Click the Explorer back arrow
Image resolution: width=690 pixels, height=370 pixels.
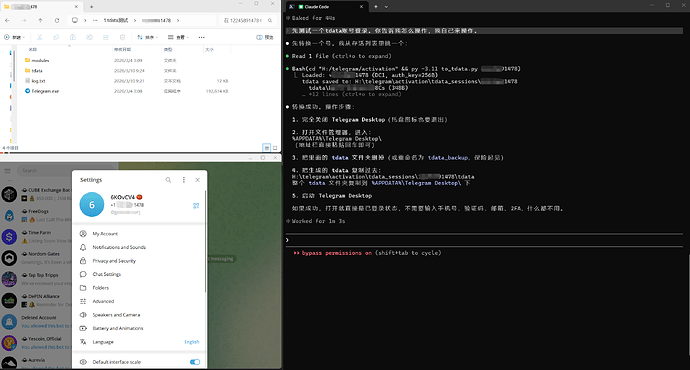[7, 20]
